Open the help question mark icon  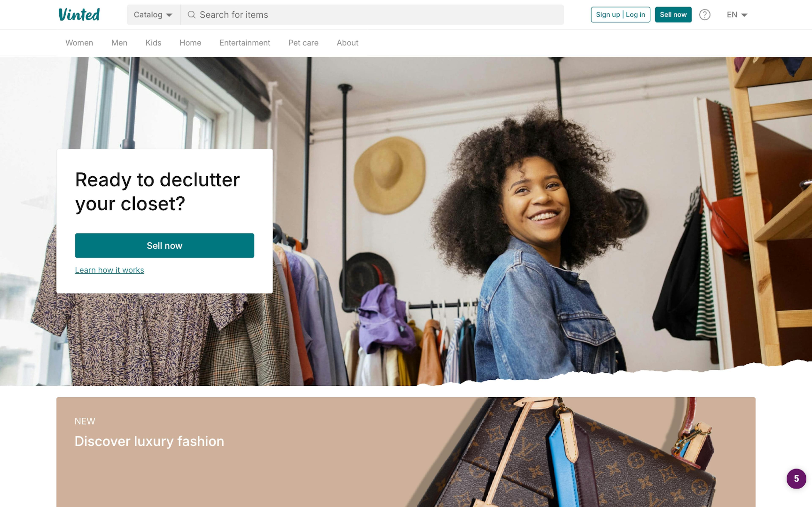click(705, 14)
